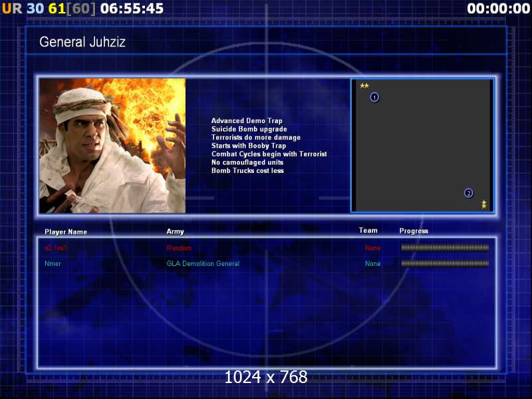Image resolution: width=532 pixels, height=399 pixels.
Task: Click the UR label in the top overlay
Action: 12,9
